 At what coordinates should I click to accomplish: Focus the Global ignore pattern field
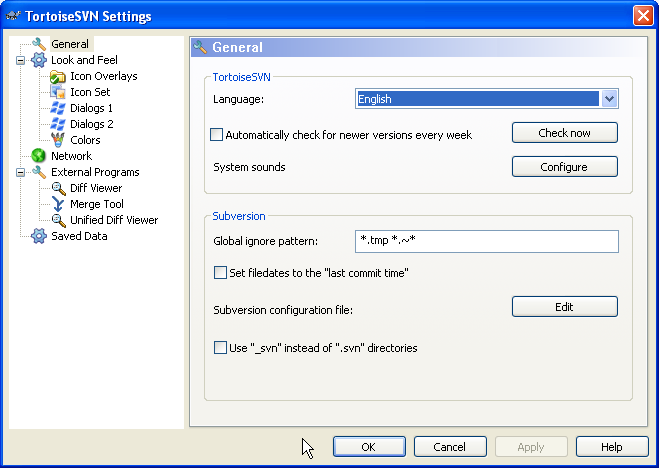(x=487, y=241)
